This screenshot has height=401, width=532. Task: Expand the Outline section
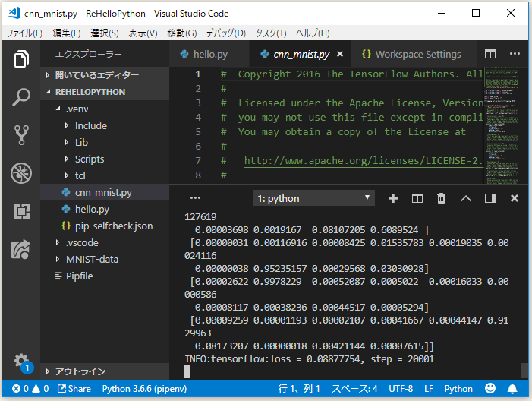click(x=105, y=371)
